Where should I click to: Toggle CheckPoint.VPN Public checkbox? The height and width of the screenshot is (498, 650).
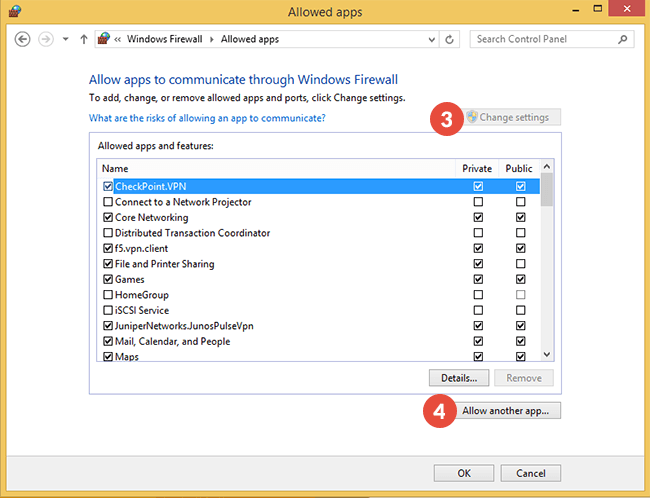click(521, 186)
